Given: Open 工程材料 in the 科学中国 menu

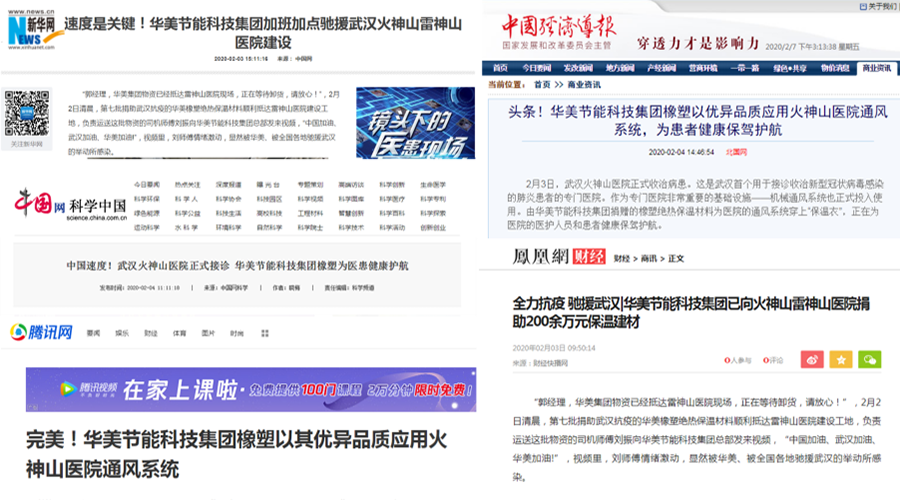Looking at the screenshot, I should [x=310, y=214].
